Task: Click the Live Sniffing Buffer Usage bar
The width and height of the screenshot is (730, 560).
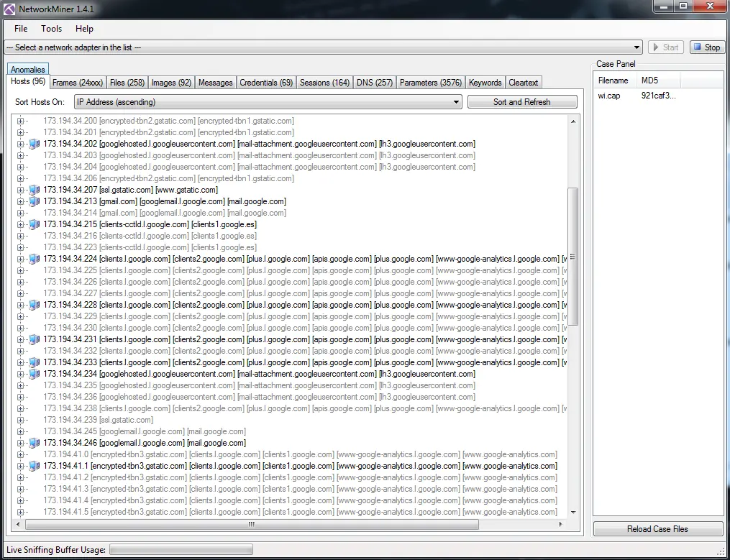Action: click(x=181, y=550)
